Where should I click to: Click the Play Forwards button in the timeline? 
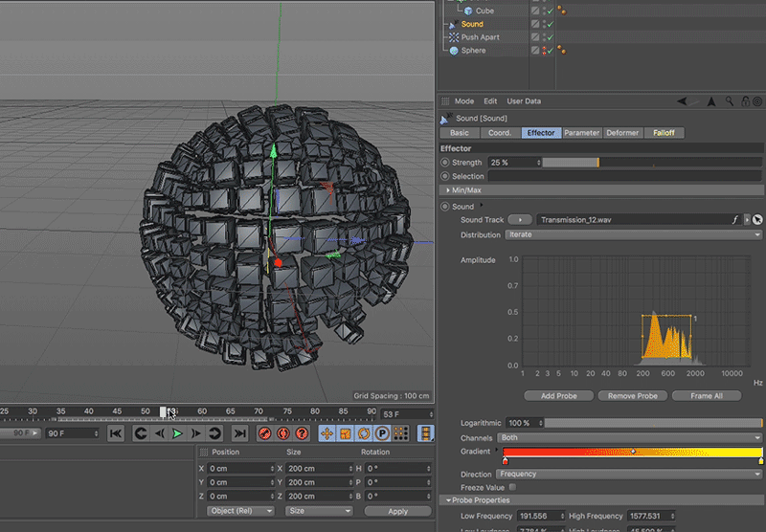click(x=178, y=433)
